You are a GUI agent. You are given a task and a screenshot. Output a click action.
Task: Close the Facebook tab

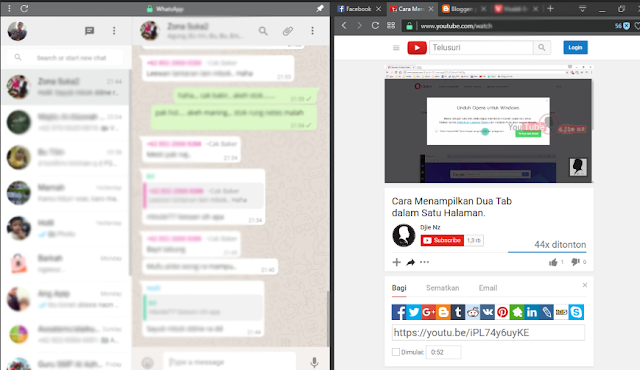pos(378,9)
